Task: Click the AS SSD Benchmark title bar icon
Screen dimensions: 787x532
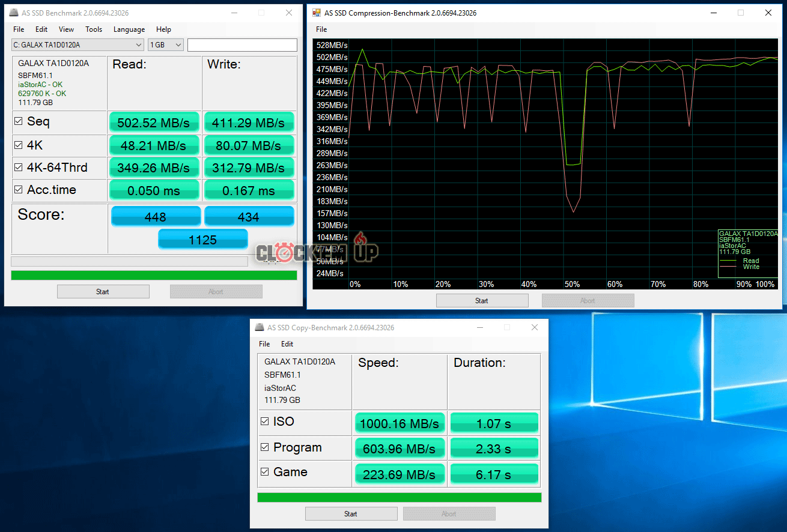Action: point(14,13)
